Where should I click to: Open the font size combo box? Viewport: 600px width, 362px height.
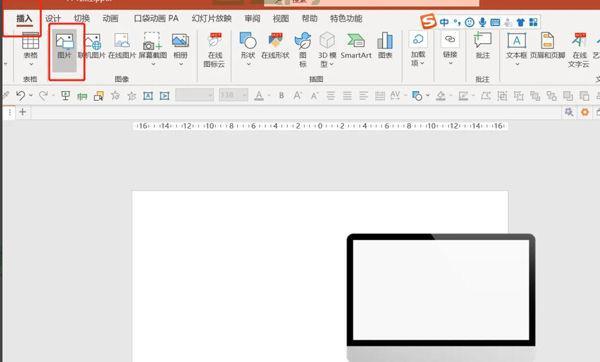coord(233,95)
